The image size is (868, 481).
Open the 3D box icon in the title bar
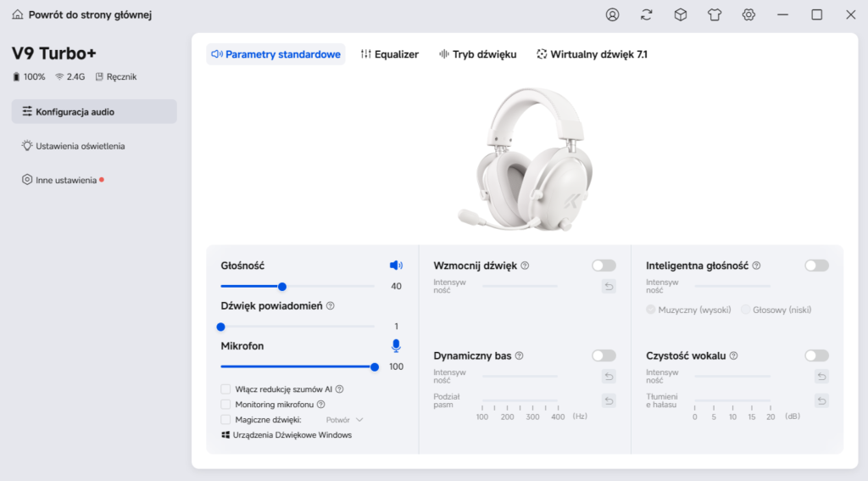coord(681,15)
